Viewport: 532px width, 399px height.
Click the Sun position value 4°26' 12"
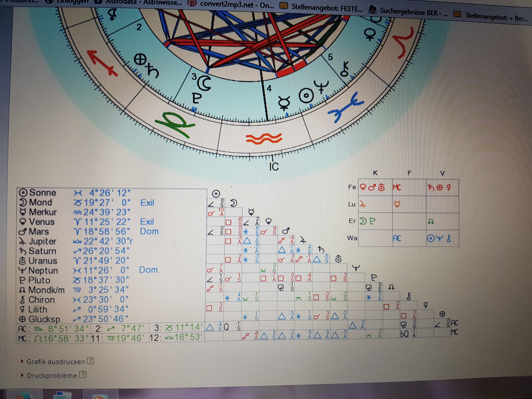[110, 193]
